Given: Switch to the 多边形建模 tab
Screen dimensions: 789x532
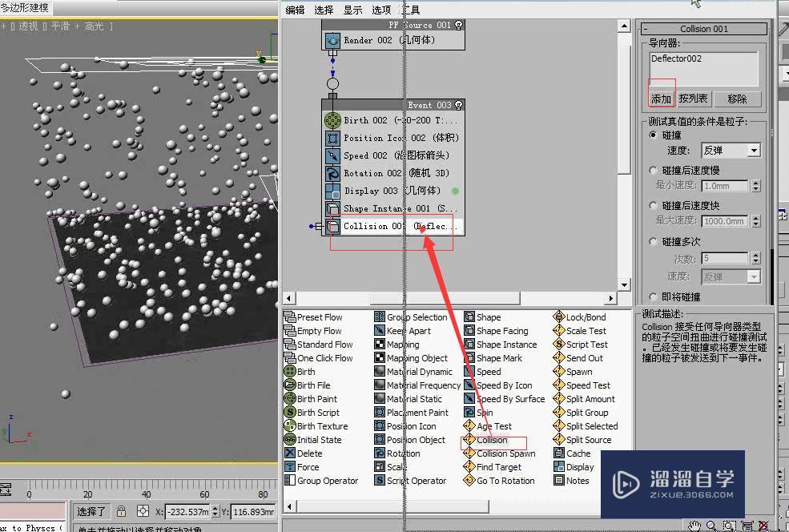Looking at the screenshot, I should tap(25, 7).
